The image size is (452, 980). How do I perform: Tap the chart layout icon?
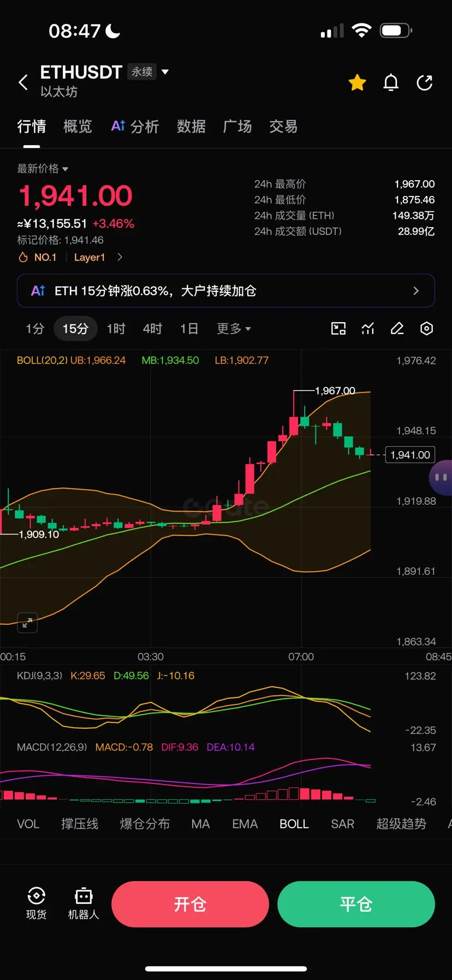pos(338,329)
